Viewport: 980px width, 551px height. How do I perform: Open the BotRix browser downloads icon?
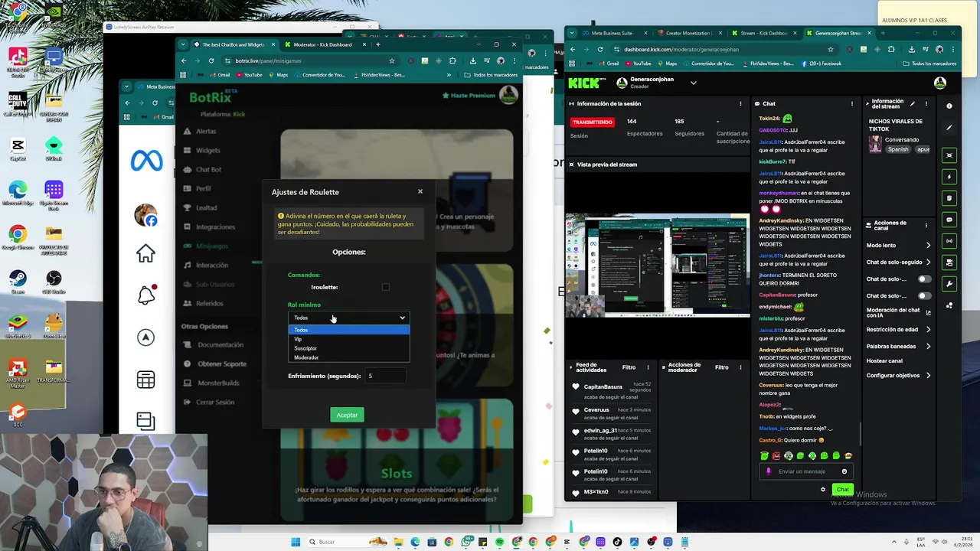[x=472, y=60]
